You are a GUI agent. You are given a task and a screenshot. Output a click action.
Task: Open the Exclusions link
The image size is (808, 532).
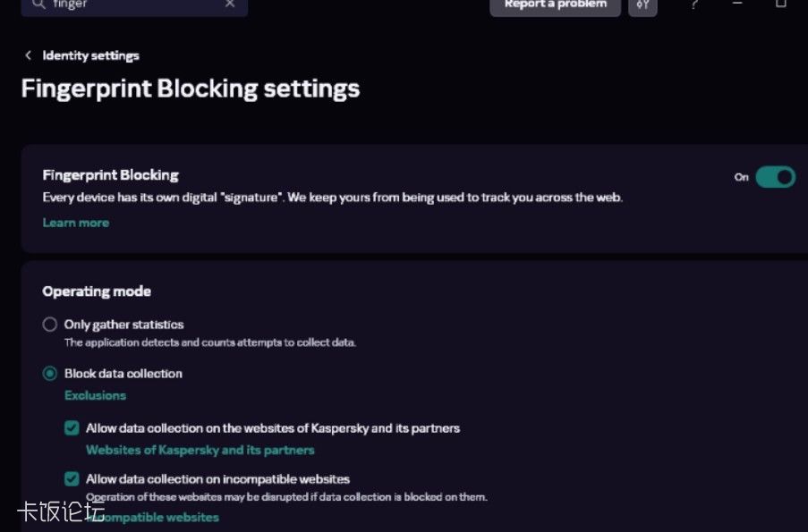(95, 395)
